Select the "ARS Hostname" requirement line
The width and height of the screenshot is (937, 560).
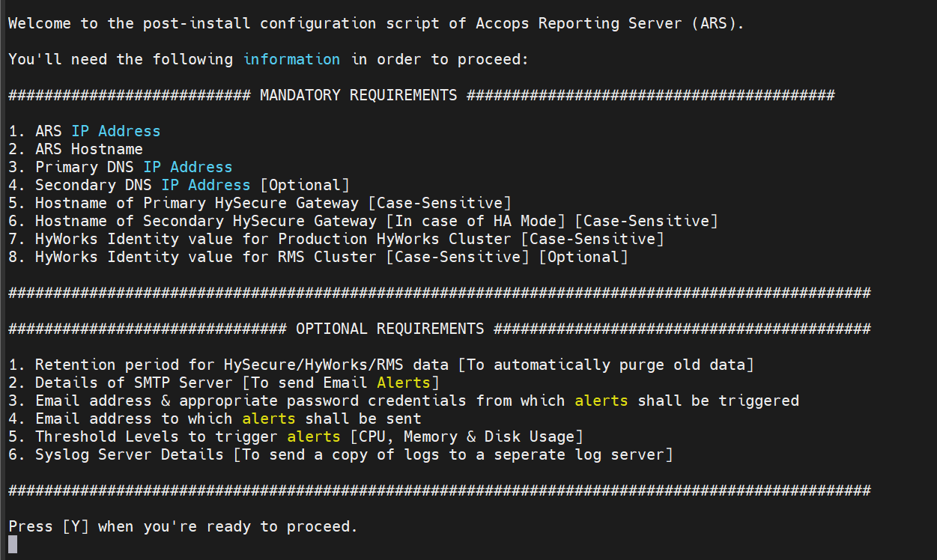click(76, 149)
